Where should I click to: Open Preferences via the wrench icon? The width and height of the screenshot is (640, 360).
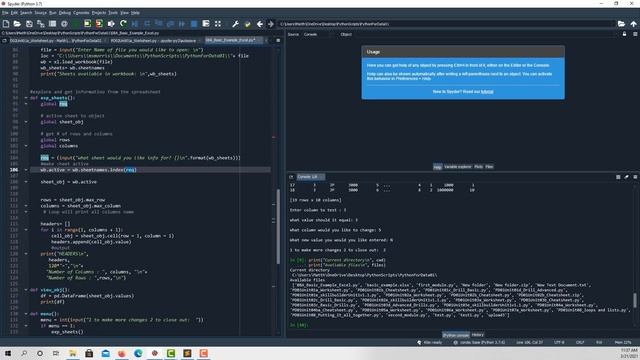coord(236,24)
